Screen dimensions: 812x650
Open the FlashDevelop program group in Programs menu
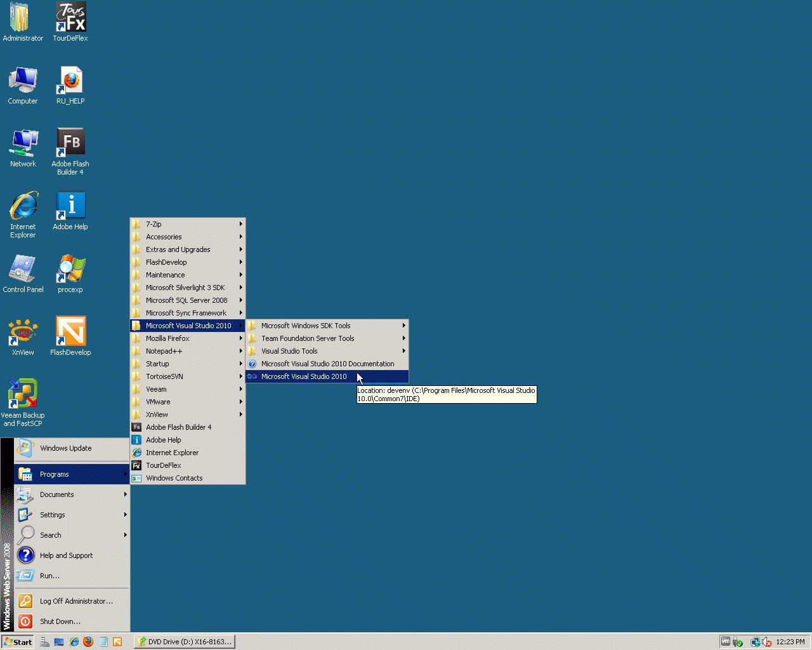[188, 262]
